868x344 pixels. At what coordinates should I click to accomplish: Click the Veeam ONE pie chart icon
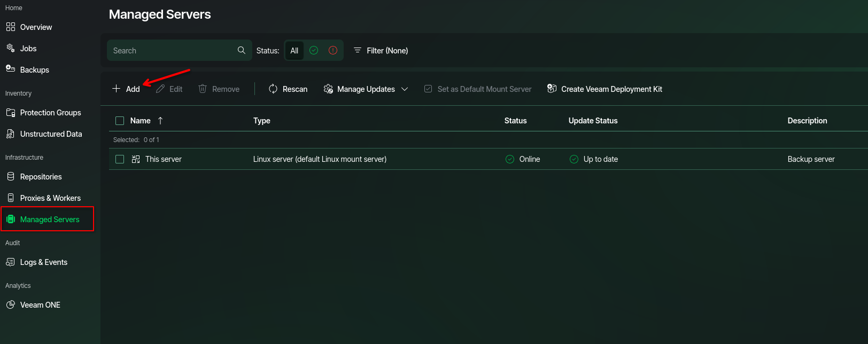pyautogui.click(x=11, y=304)
